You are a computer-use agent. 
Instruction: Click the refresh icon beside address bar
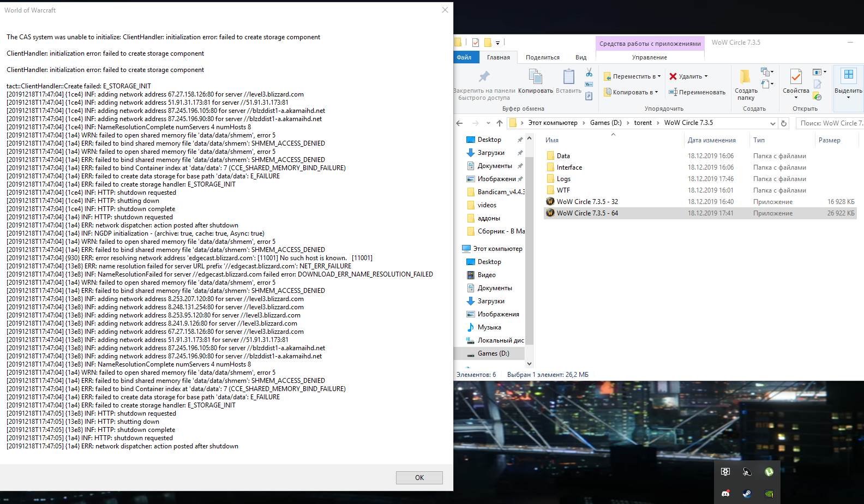[x=784, y=123]
